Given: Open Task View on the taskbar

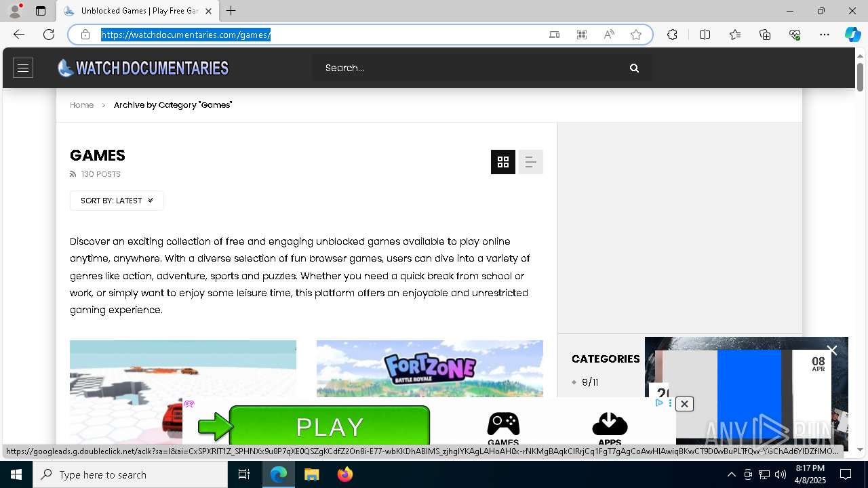Looking at the screenshot, I should (x=244, y=474).
